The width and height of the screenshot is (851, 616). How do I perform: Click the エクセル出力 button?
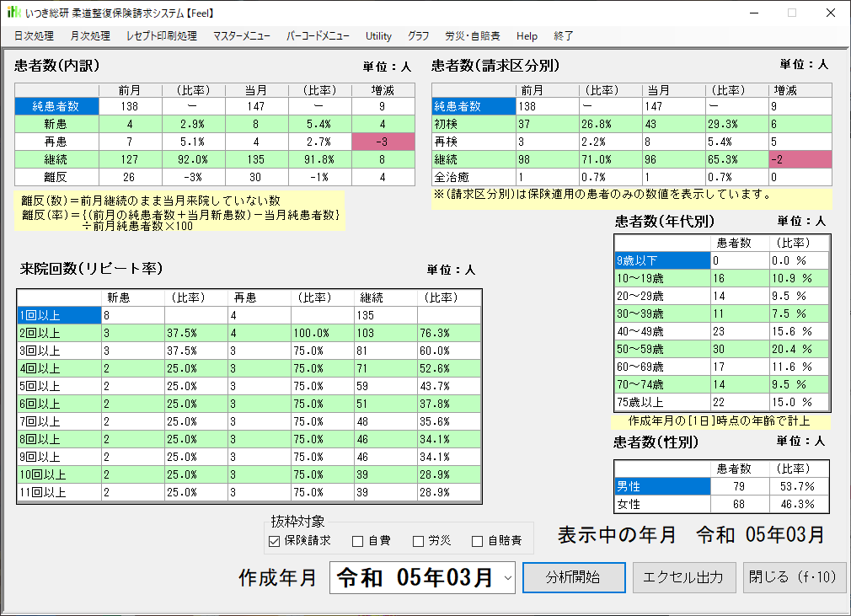[x=682, y=578]
